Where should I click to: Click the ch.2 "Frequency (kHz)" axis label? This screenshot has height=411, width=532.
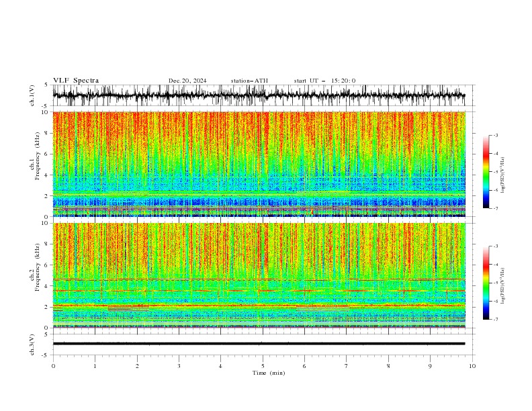38,267
